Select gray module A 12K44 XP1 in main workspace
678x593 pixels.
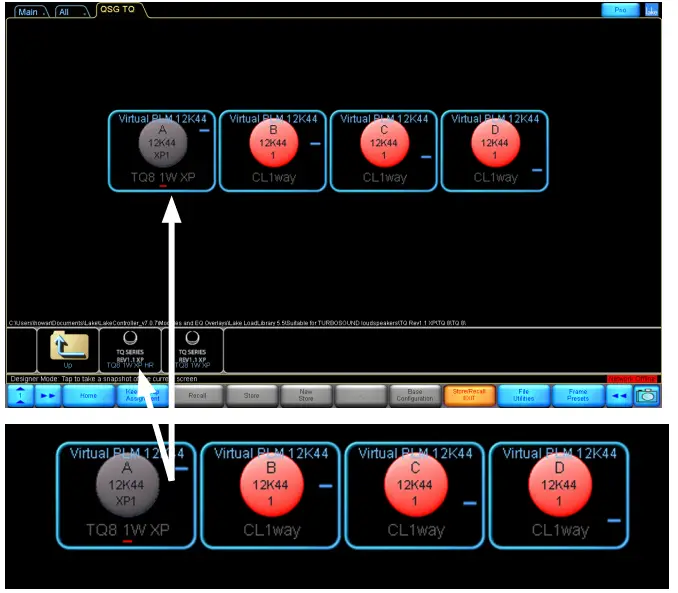point(164,144)
